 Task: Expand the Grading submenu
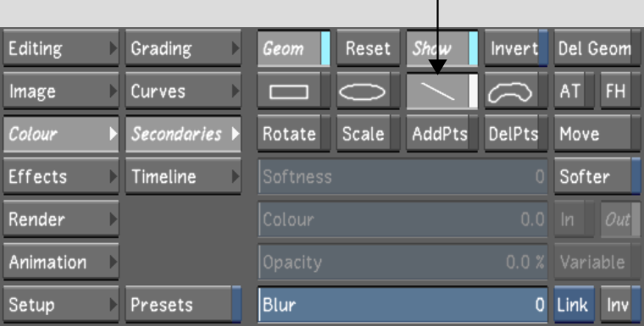point(183,48)
